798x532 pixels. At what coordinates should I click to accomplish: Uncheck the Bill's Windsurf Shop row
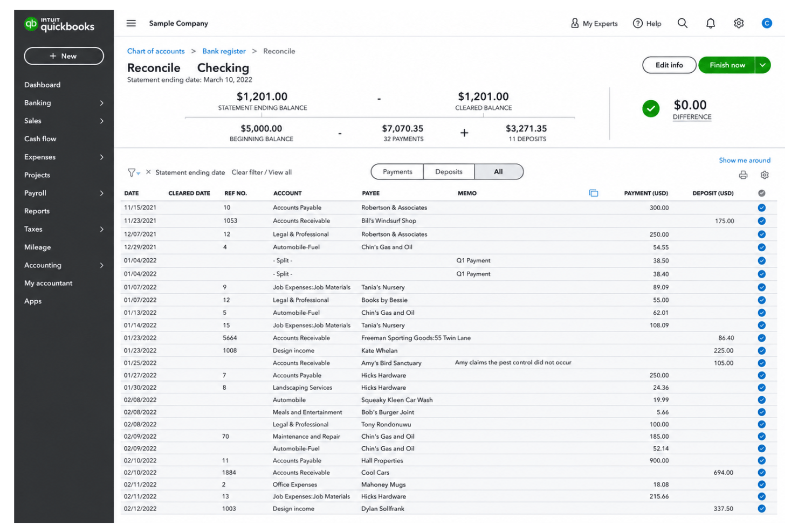click(761, 221)
